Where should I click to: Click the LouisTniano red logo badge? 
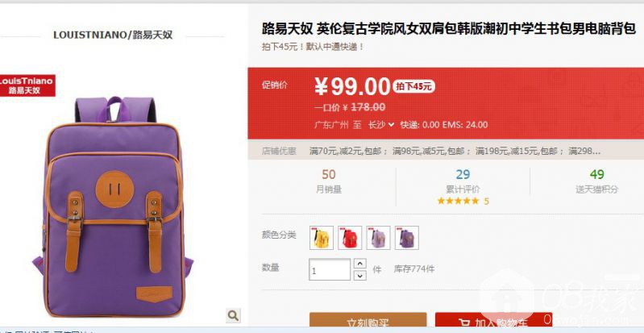27,85
